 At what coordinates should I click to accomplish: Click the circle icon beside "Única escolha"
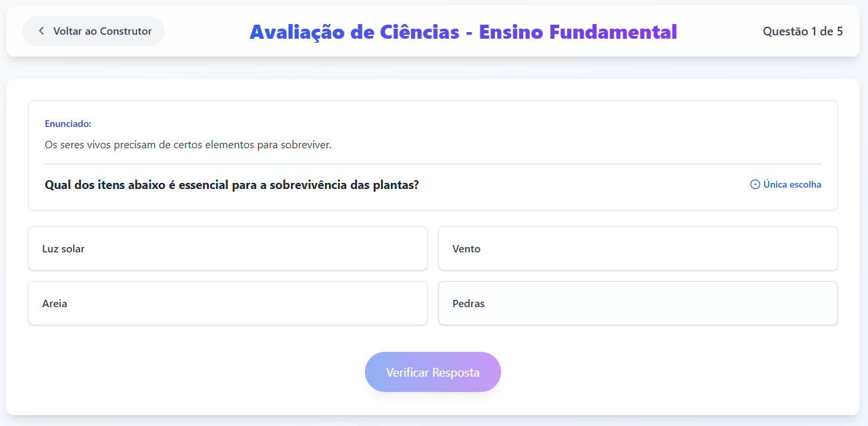pos(755,184)
